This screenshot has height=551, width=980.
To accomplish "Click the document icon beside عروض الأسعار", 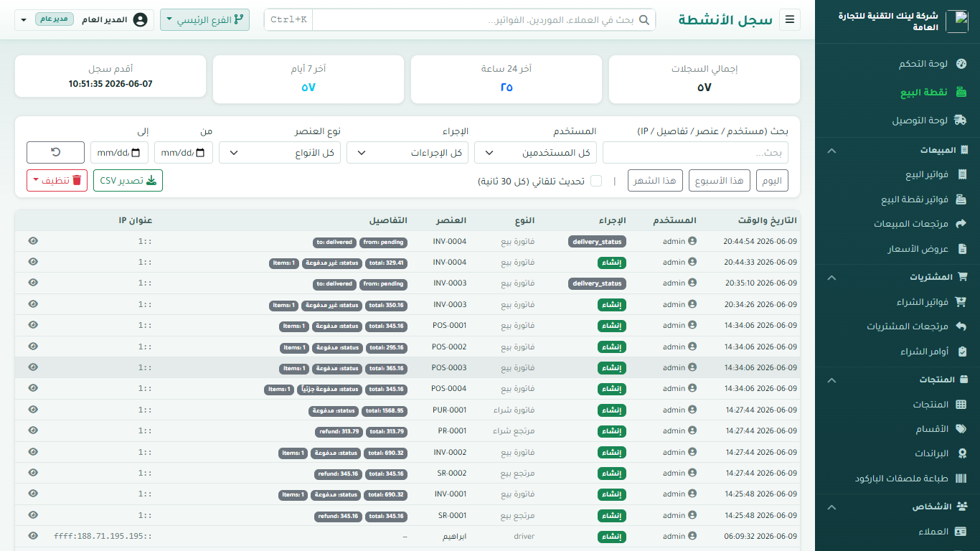I will pos(963,249).
